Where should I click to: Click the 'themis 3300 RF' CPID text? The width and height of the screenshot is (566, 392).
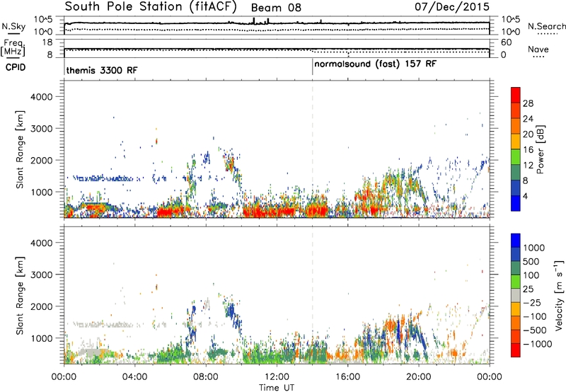point(102,70)
